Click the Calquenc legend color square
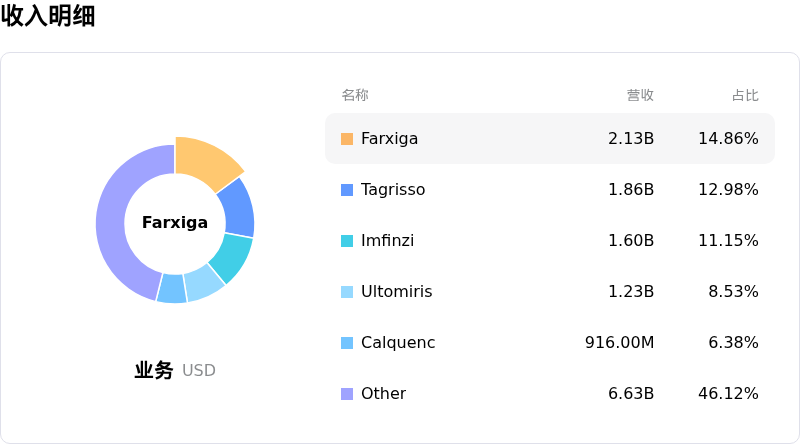 [347, 343]
